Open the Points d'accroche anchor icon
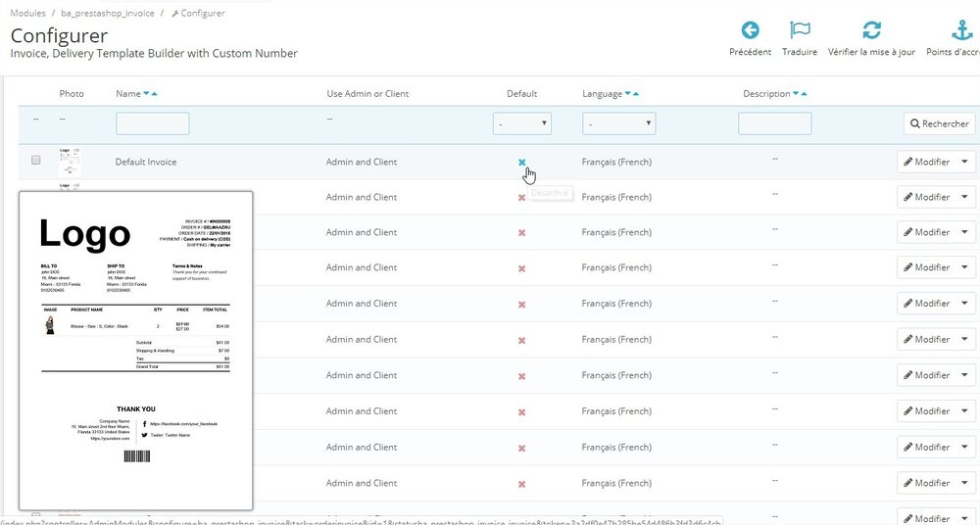 coord(962,30)
